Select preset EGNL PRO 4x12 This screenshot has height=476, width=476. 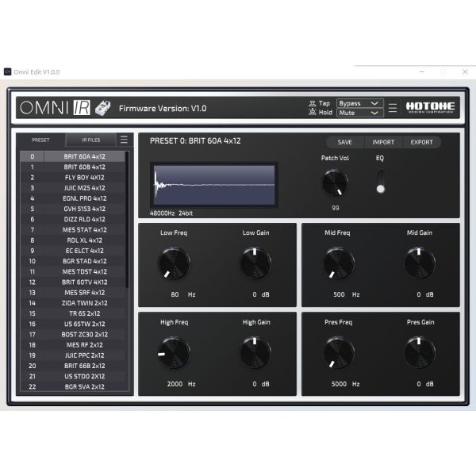[x=73, y=198]
